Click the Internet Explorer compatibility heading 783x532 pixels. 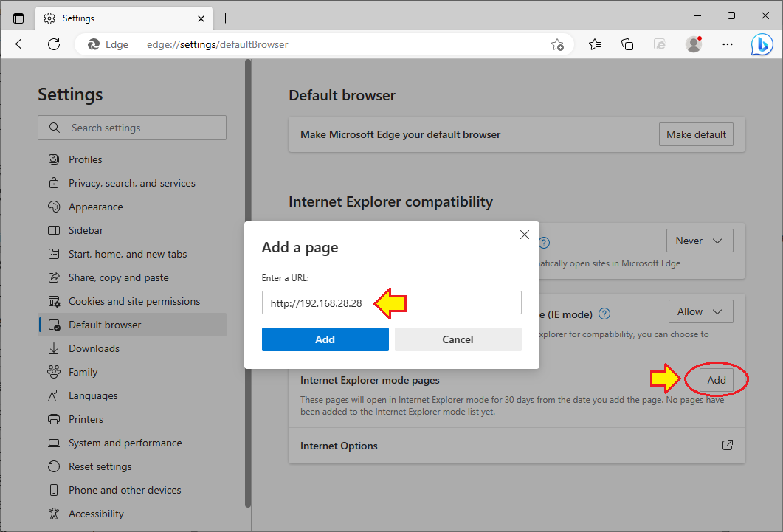390,202
